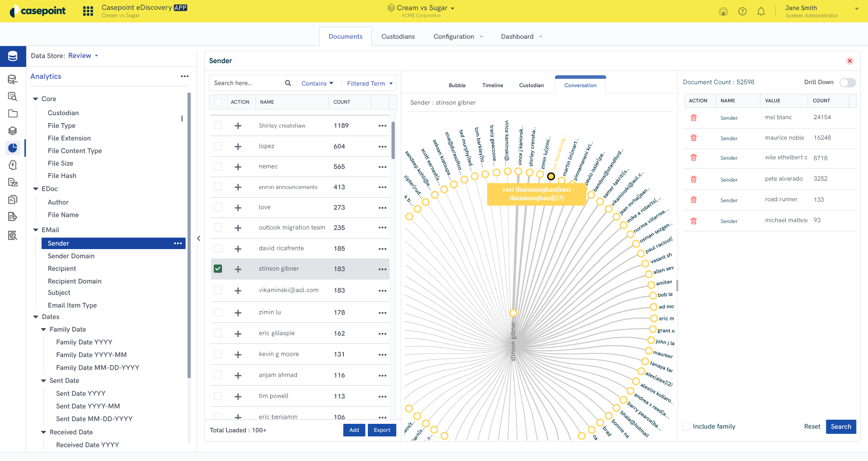The height and width of the screenshot is (461, 868).
Task: Switch to the Timeline tab
Action: (x=492, y=86)
